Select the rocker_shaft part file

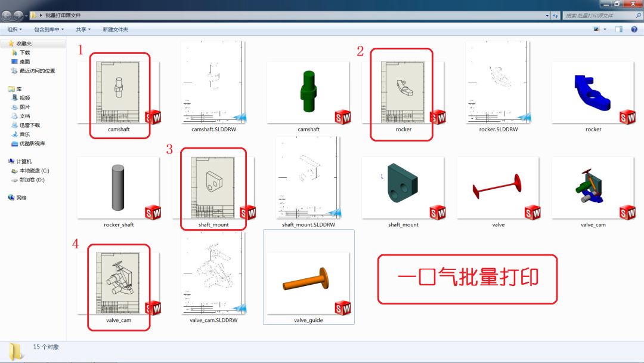tap(119, 188)
